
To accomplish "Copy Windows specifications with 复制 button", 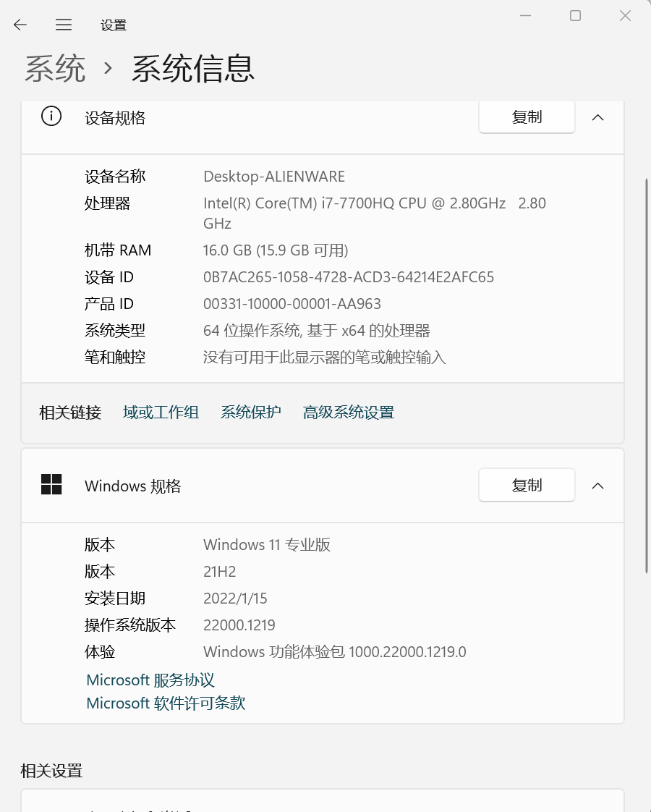I will [527, 485].
